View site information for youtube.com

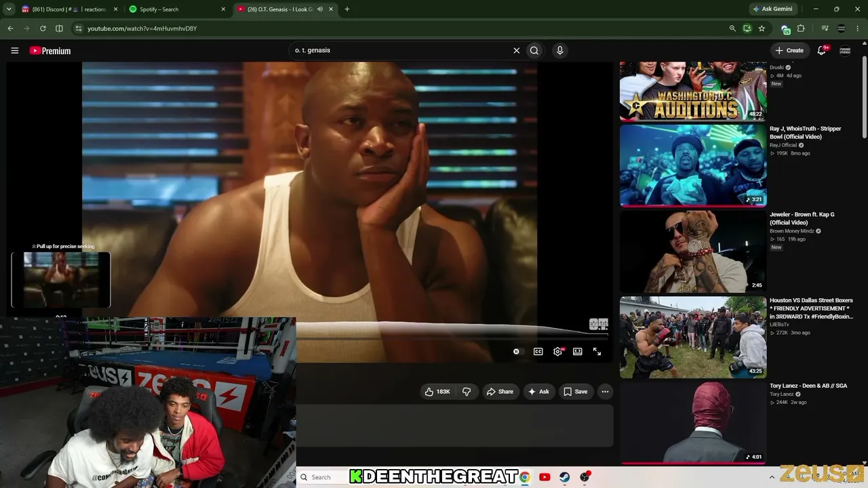[79, 28]
